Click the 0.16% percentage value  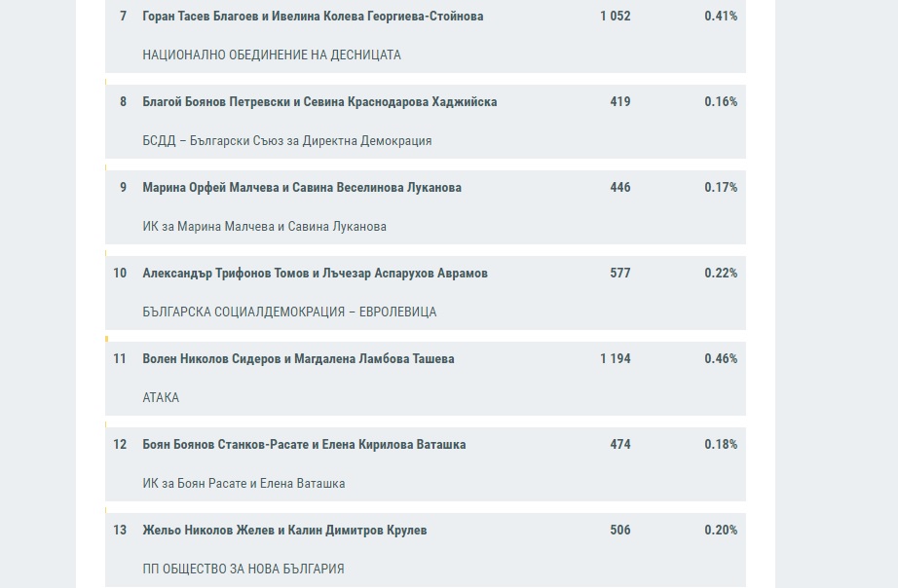tap(721, 102)
